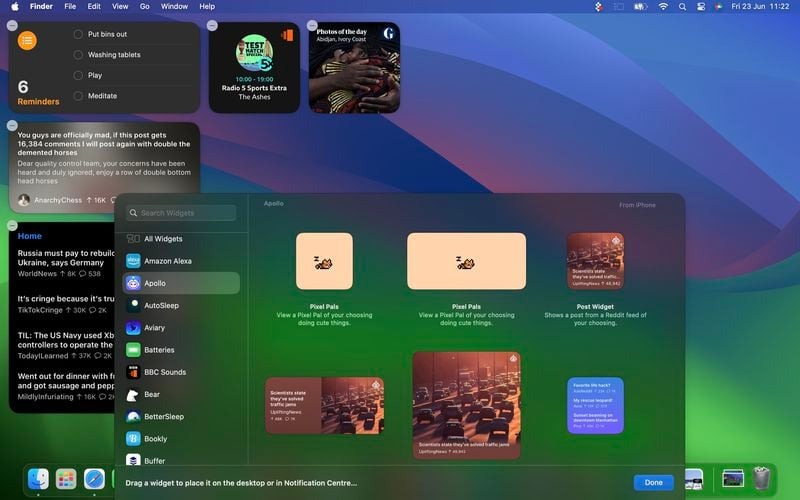This screenshot has width=800, height=500.
Task: Select Apollo in the widget sidebar
Action: (181, 283)
